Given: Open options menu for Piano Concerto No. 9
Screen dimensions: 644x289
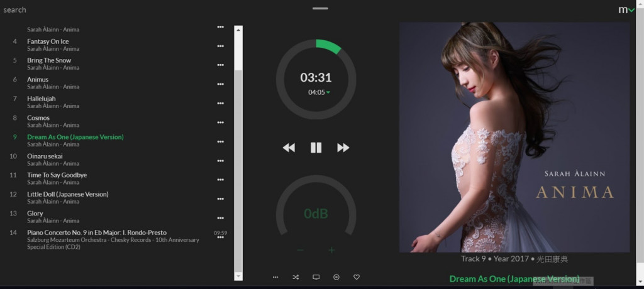Looking at the screenshot, I should pos(221,237).
